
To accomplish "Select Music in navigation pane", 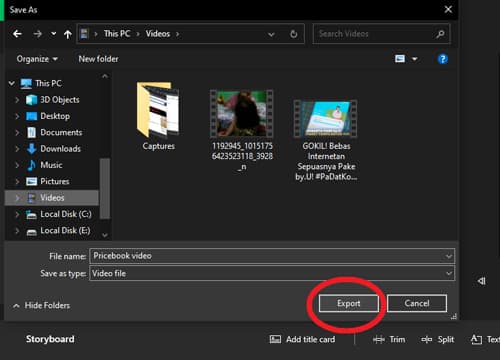I will pos(51,165).
